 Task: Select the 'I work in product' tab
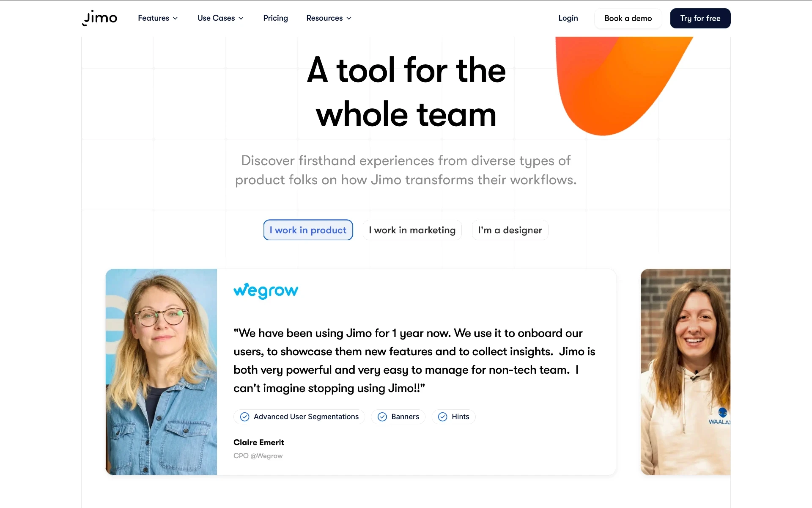point(307,230)
